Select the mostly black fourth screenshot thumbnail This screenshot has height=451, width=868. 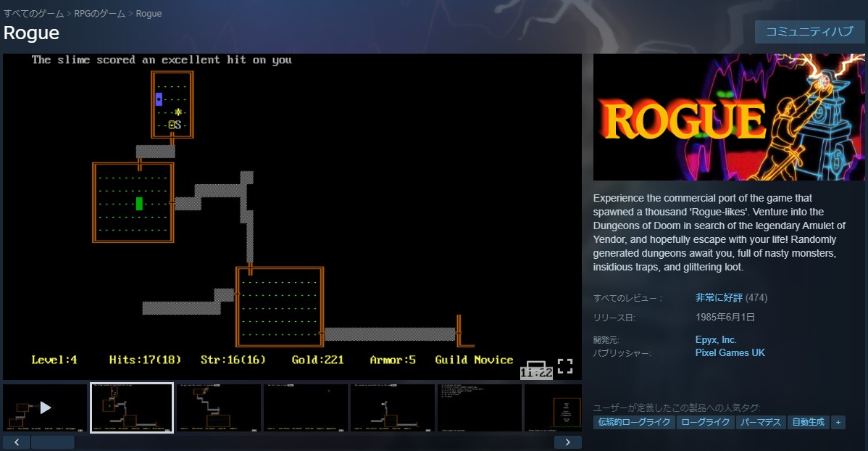pyautogui.click(x=306, y=407)
